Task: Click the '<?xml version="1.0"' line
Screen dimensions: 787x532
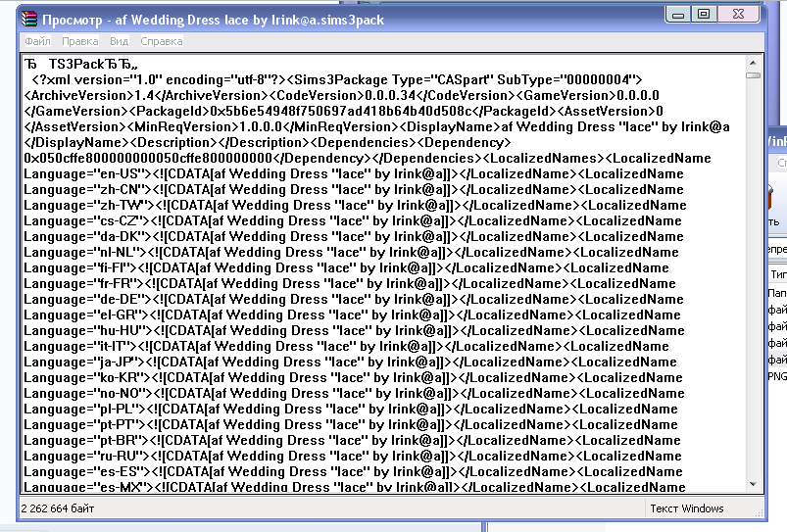Action: [337, 79]
